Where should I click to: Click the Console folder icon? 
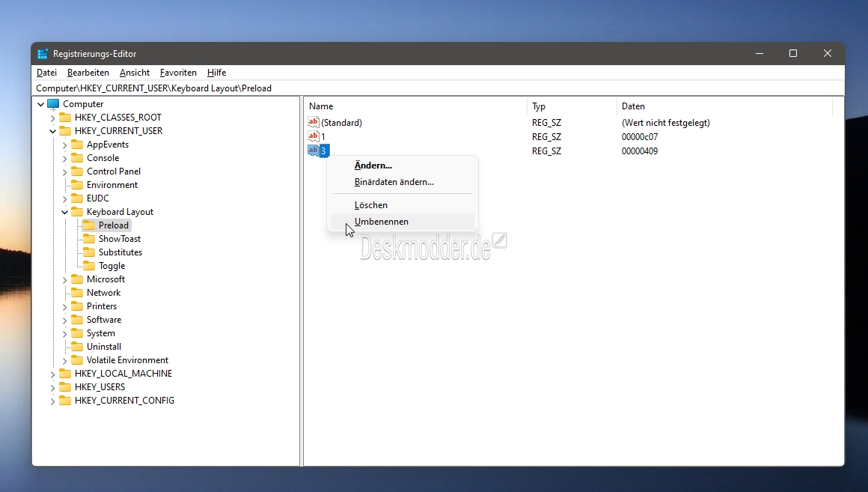(77, 158)
